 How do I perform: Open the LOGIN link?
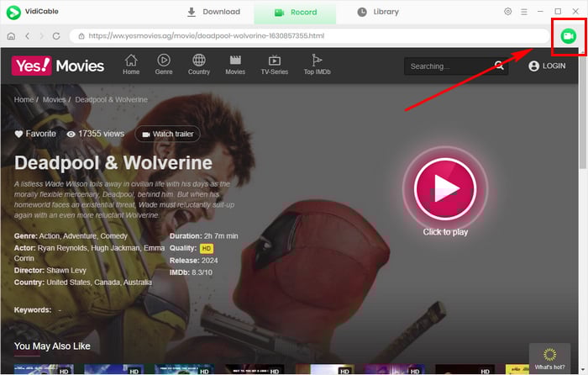click(x=547, y=66)
